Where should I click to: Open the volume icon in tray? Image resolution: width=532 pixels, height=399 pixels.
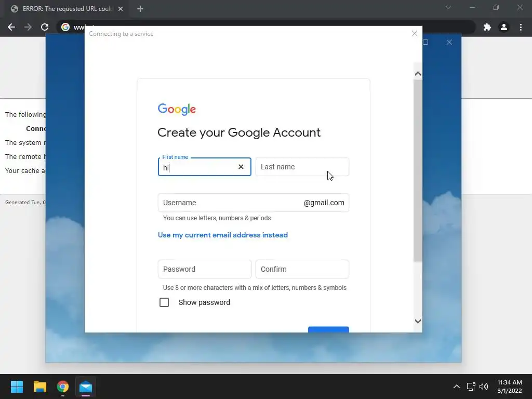click(x=484, y=387)
